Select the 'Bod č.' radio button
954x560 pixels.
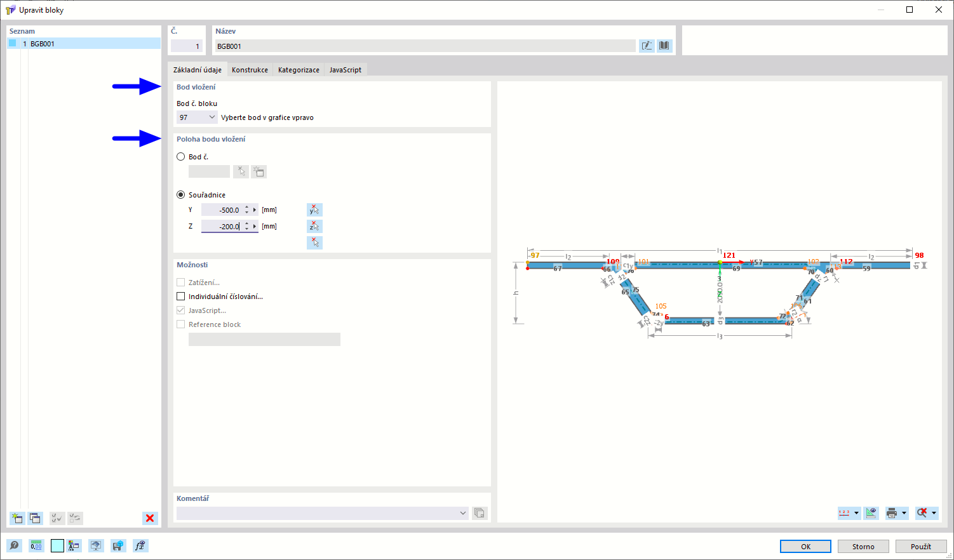pos(181,157)
